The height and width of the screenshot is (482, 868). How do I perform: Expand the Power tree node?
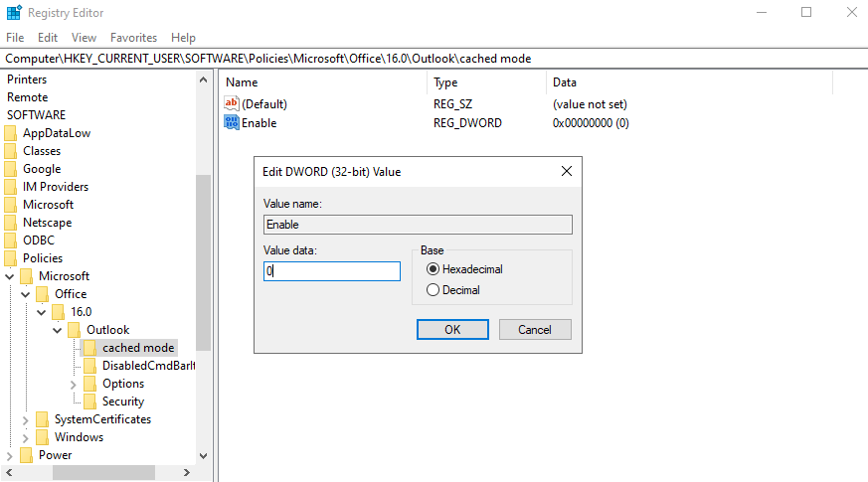(9, 455)
